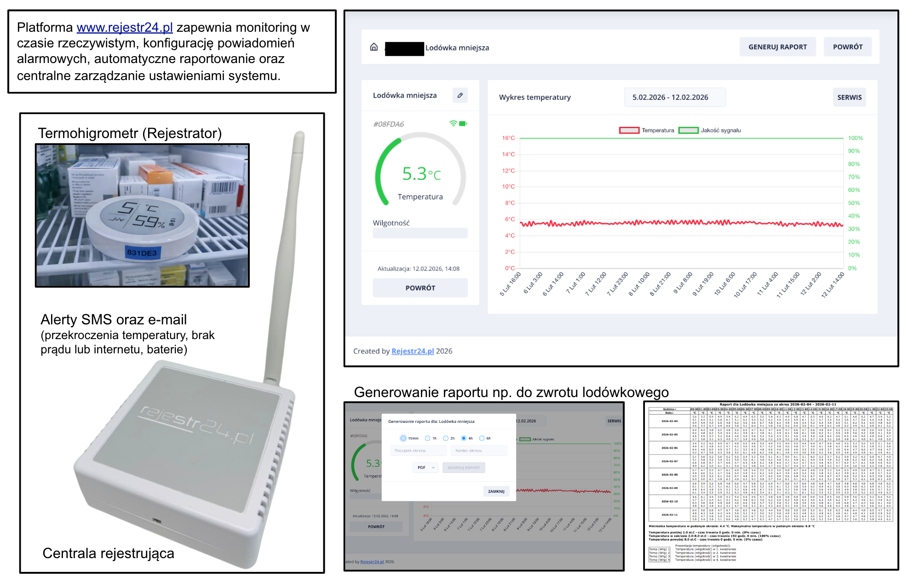Click the top-right POWRÓT button

click(x=847, y=47)
